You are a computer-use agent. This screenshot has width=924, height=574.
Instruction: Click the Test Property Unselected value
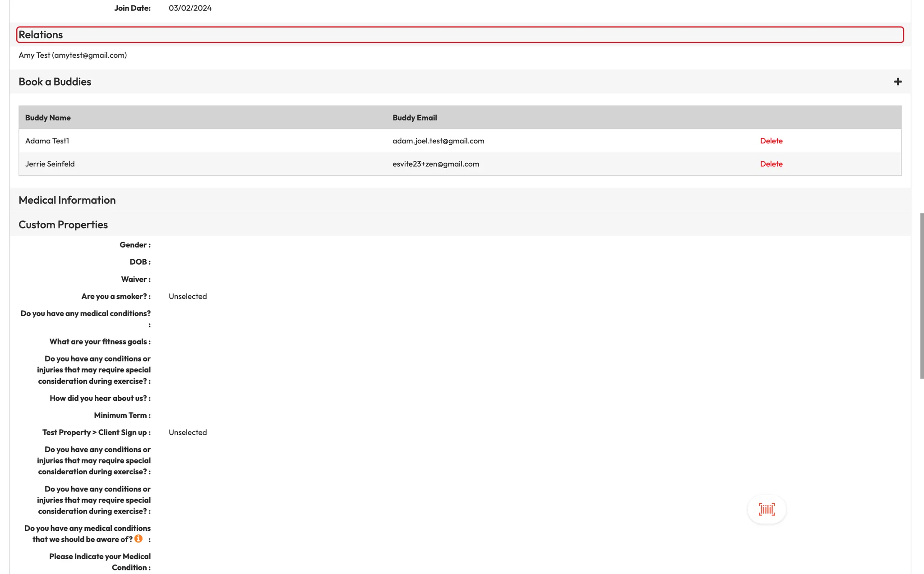pyautogui.click(x=188, y=432)
